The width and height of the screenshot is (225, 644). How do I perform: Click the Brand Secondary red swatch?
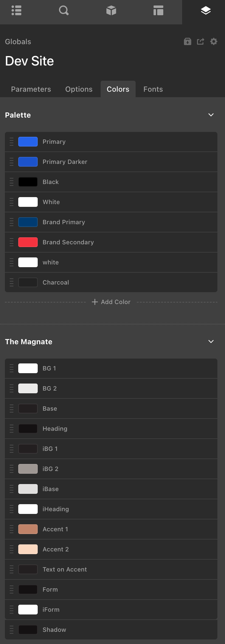(28, 242)
